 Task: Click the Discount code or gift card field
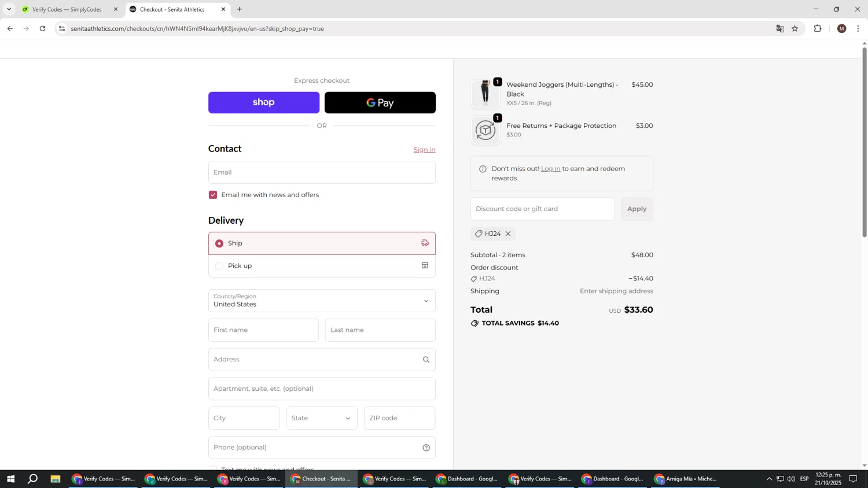[x=542, y=209]
